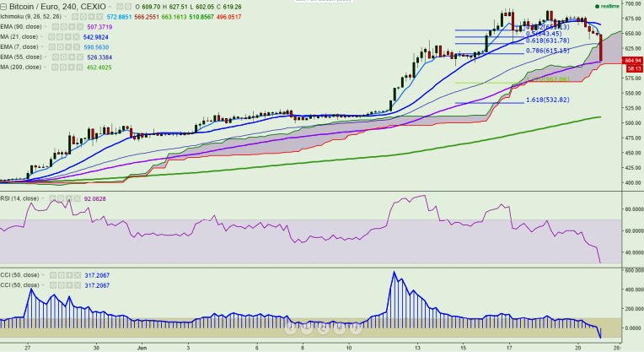The width and height of the screenshot is (644, 352).
Task: Open the EMA (90, close) dropdown arrow
Action: (x=46, y=27)
